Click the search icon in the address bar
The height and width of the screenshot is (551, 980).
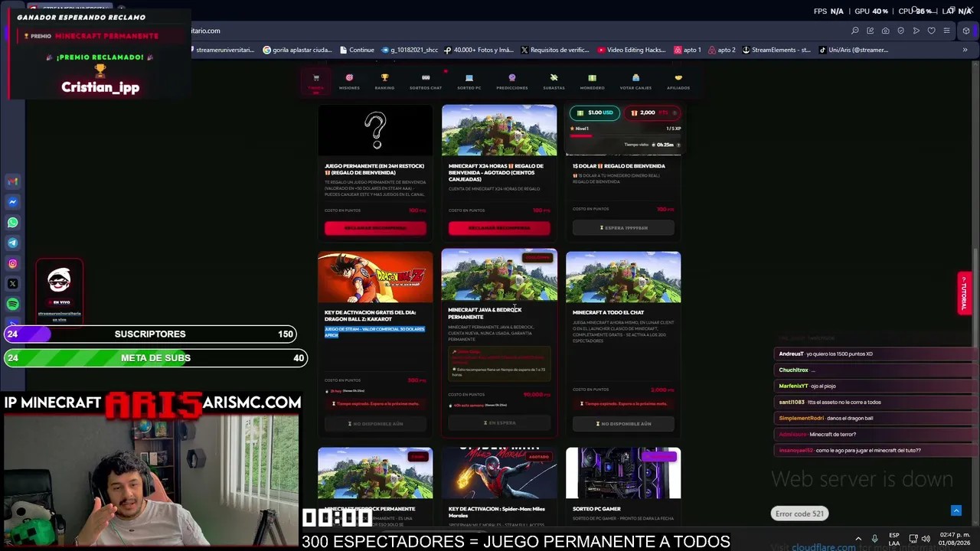855,31
